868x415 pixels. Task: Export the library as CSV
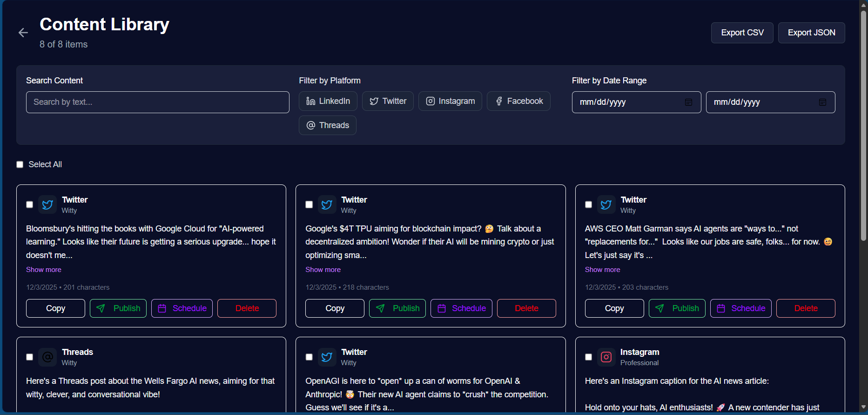[x=742, y=33]
